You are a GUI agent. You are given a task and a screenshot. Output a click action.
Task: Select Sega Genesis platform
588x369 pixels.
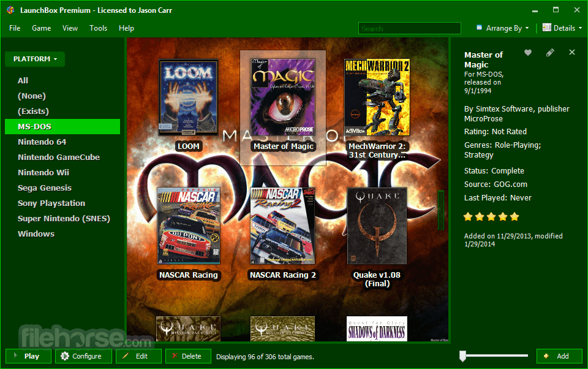pos(45,188)
